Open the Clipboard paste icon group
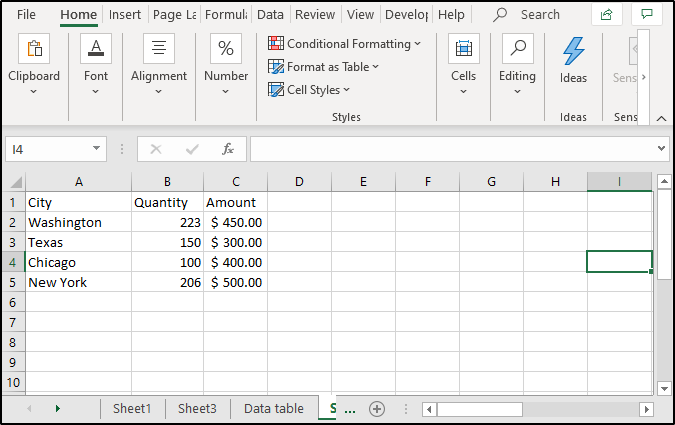 click(x=34, y=49)
